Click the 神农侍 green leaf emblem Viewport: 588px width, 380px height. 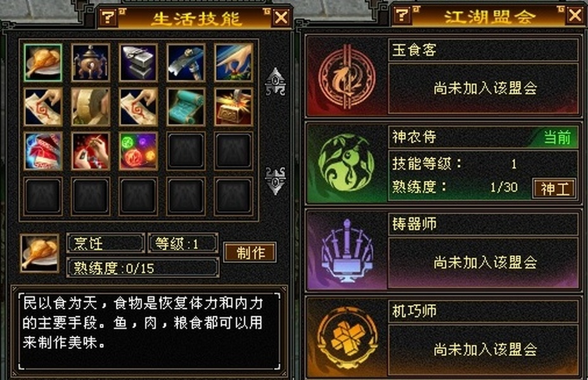tap(347, 163)
